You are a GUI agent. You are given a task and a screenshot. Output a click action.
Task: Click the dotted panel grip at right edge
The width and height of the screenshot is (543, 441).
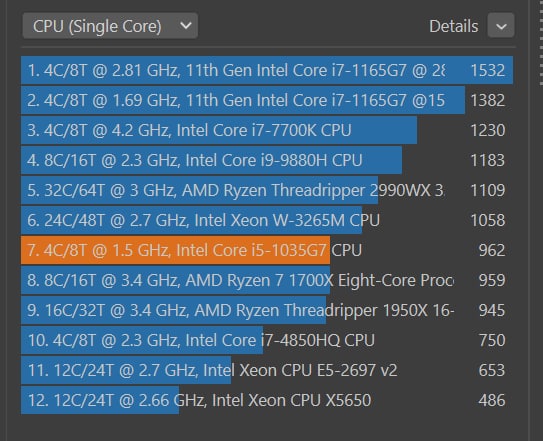click(x=541, y=43)
